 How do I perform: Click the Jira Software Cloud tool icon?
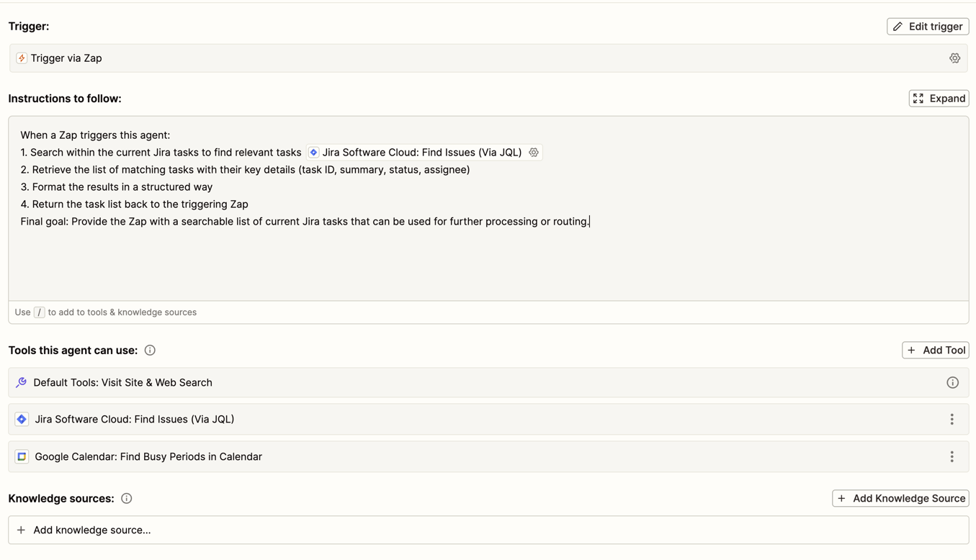pos(22,420)
